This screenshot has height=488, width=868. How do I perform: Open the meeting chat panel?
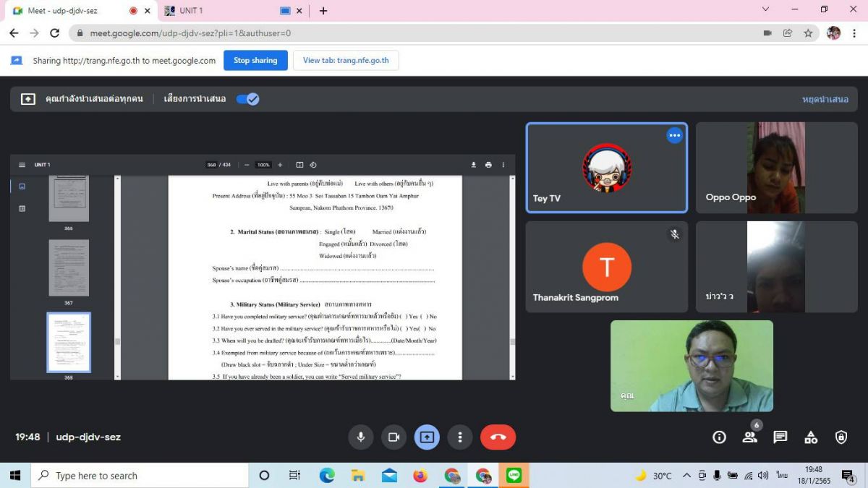click(x=780, y=437)
